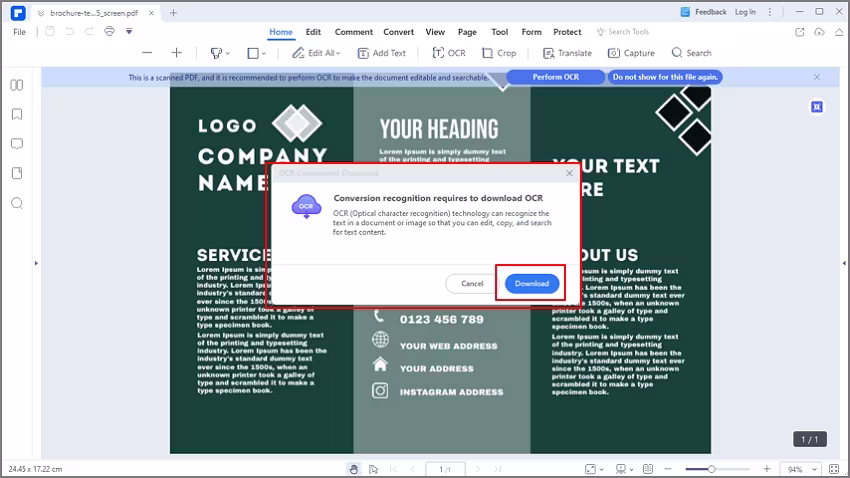Screen dimensions: 850x478
Task: Click the cloud upload icon
Action: (x=819, y=32)
